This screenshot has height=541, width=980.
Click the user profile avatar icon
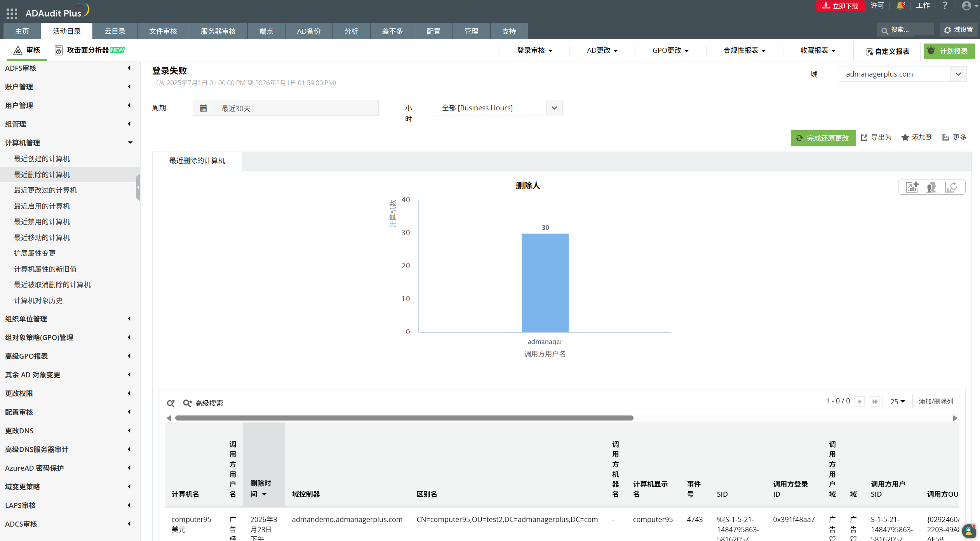tap(966, 6)
